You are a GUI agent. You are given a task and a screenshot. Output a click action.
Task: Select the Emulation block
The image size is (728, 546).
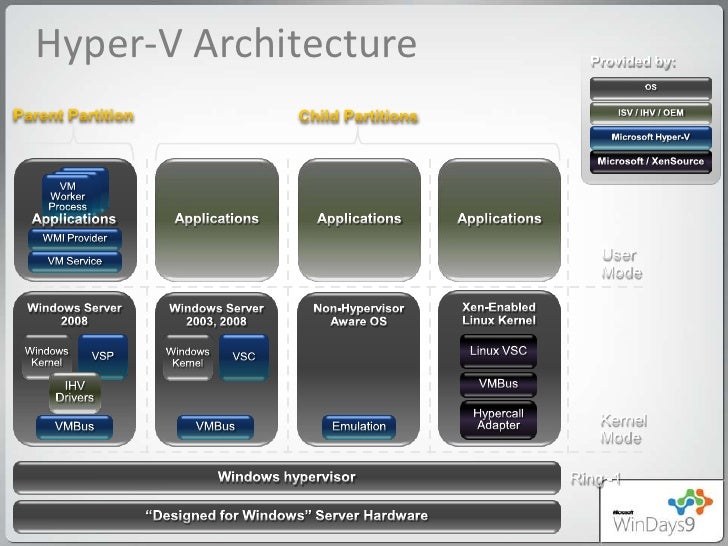(359, 426)
